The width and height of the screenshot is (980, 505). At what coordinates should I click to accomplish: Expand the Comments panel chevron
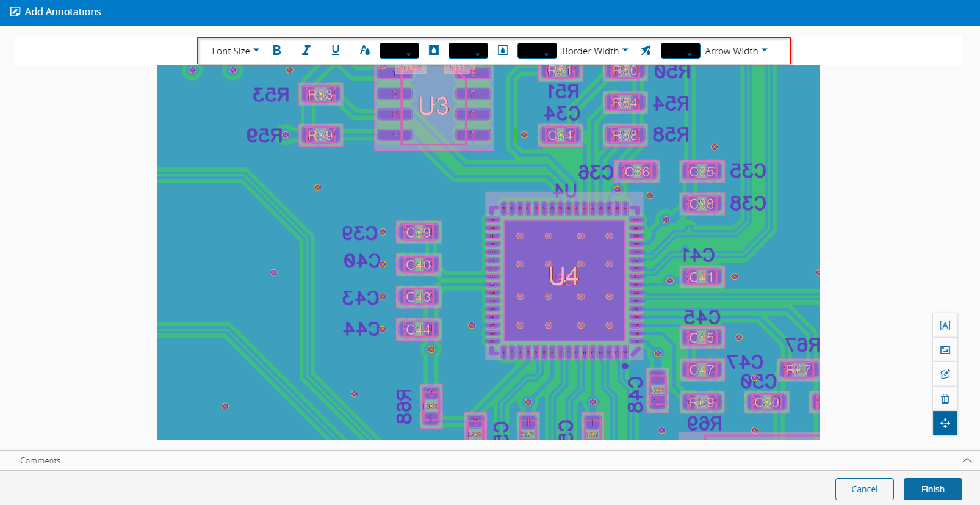click(x=967, y=460)
